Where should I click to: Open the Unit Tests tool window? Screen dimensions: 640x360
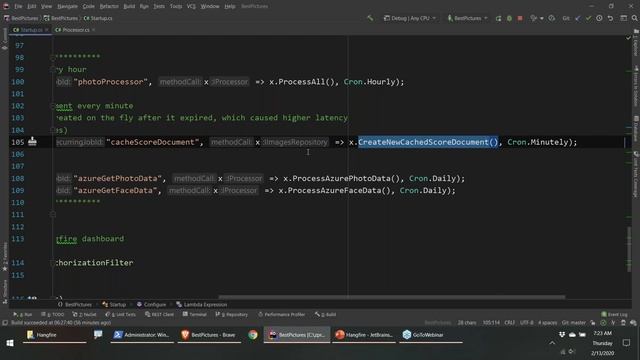click(x=120, y=314)
